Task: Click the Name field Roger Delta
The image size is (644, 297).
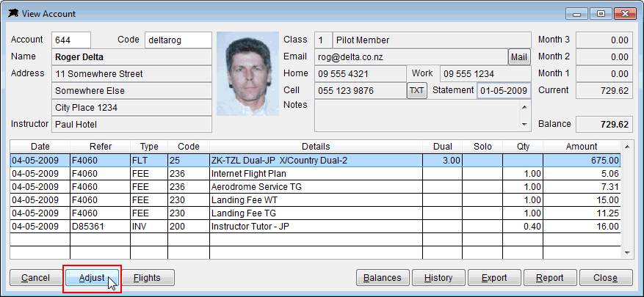Action: pyautogui.click(x=132, y=57)
